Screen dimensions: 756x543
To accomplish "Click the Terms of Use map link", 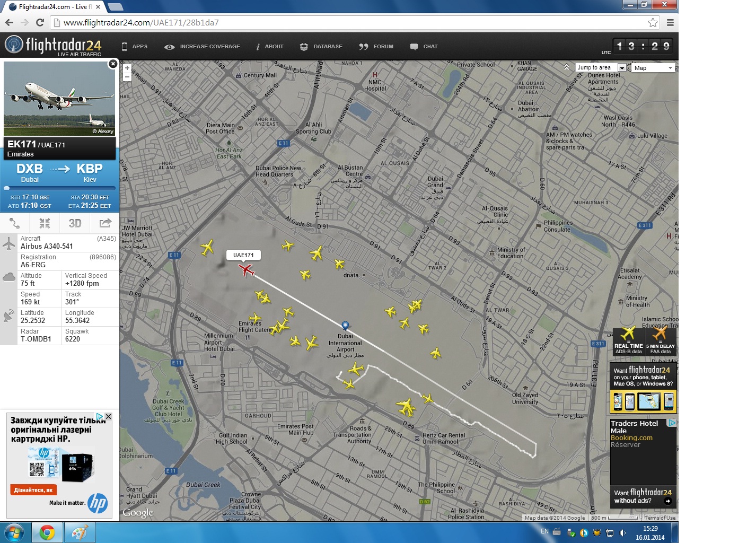I will (660, 518).
